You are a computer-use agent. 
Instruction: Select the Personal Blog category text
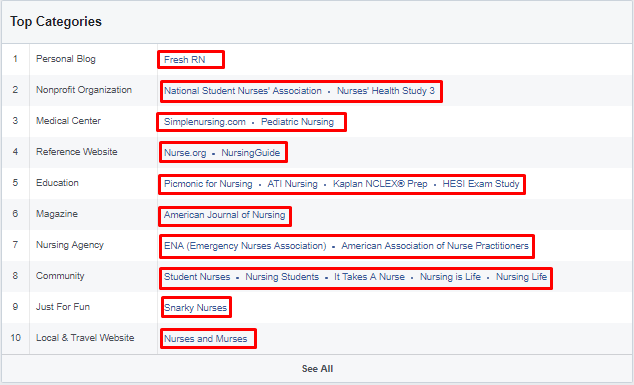point(66,59)
